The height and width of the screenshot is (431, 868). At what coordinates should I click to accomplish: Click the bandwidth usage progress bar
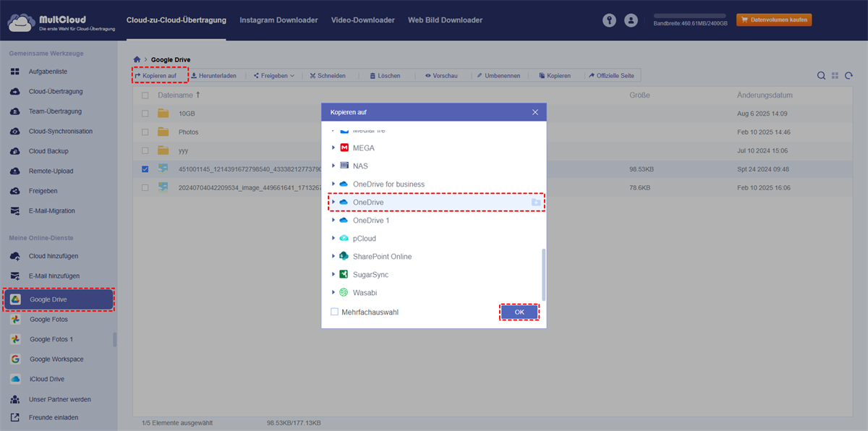point(691,14)
